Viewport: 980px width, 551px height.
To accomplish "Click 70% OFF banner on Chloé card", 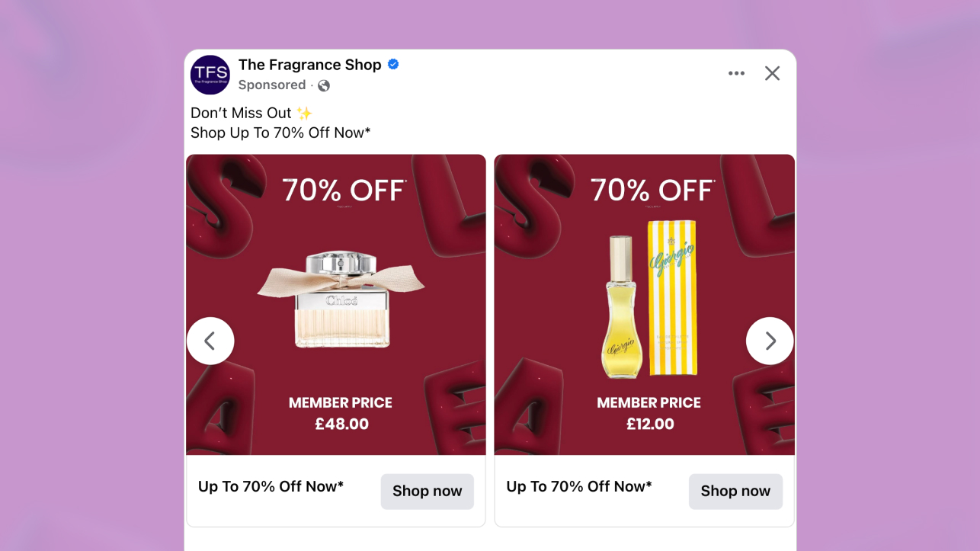I will click(x=344, y=191).
